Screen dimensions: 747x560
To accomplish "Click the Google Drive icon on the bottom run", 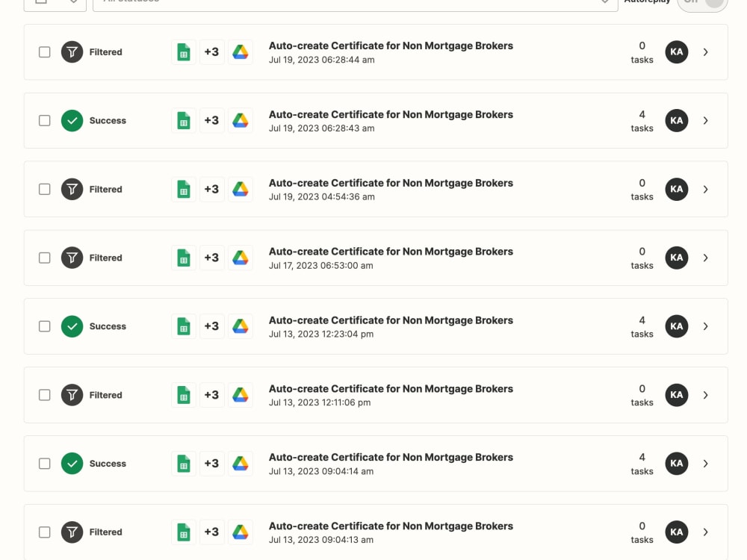I will point(241,532).
